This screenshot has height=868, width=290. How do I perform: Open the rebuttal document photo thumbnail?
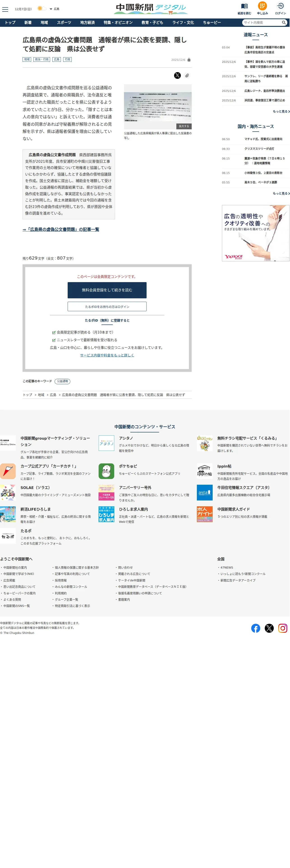point(158,107)
